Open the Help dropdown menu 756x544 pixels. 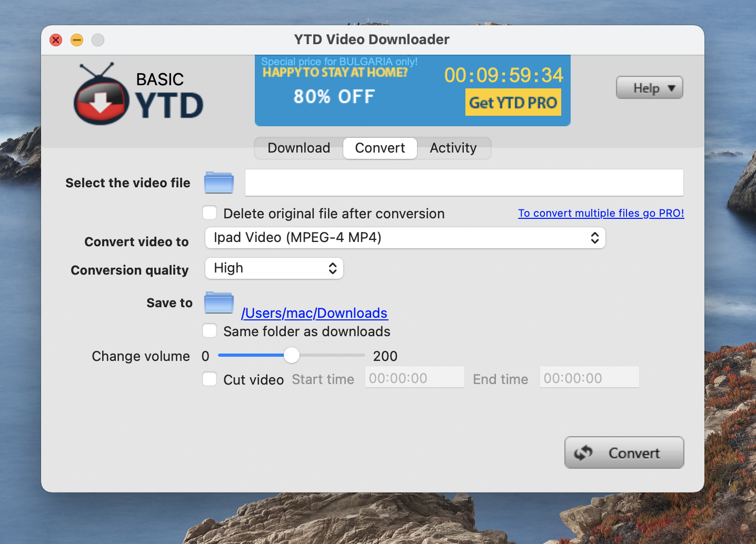tap(650, 88)
